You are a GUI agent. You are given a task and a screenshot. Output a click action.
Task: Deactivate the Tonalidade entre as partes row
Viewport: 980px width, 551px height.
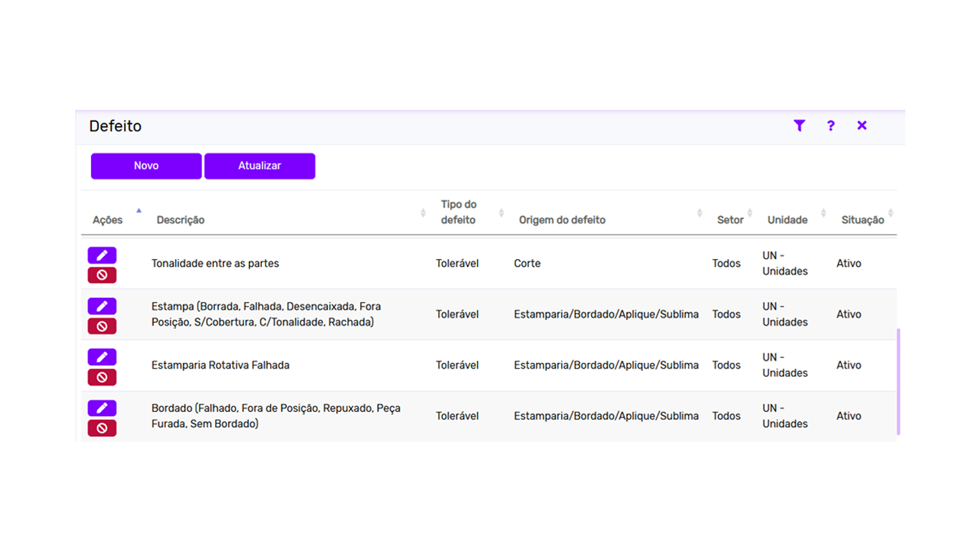coord(102,275)
